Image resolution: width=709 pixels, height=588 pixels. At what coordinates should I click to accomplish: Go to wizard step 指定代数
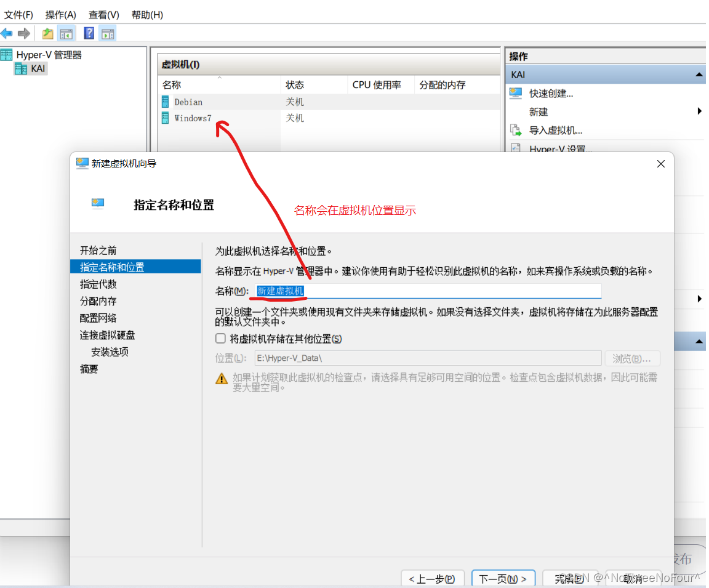[x=98, y=284]
